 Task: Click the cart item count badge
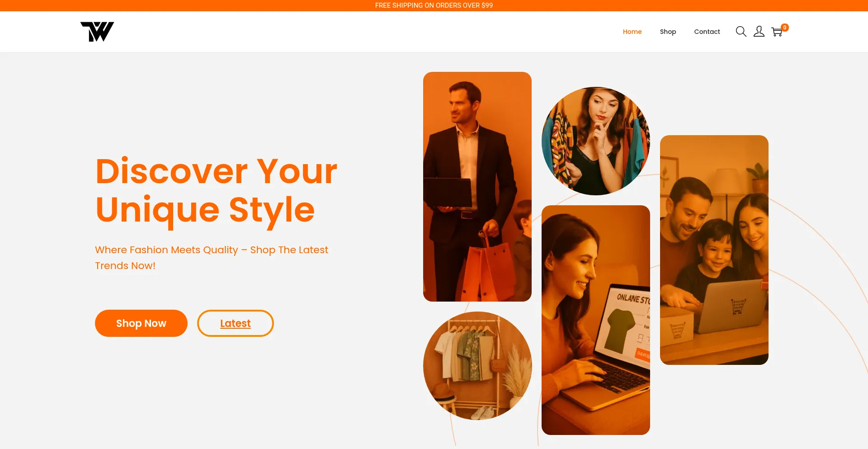coord(785,28)
